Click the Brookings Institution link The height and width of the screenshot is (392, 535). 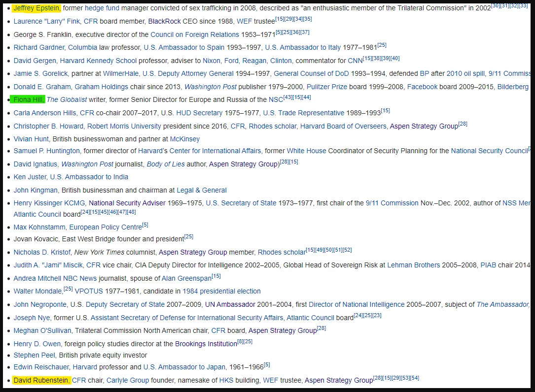pyautogui.click(x=206, y=344)
